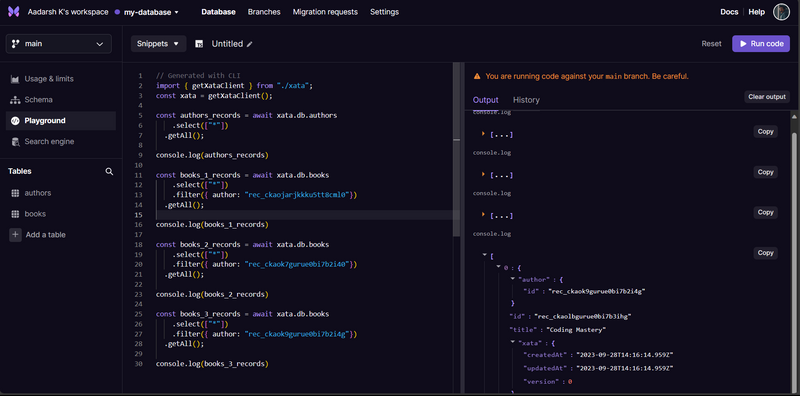
Task: Copy the second console.log output
Action: tap(765, 172)
